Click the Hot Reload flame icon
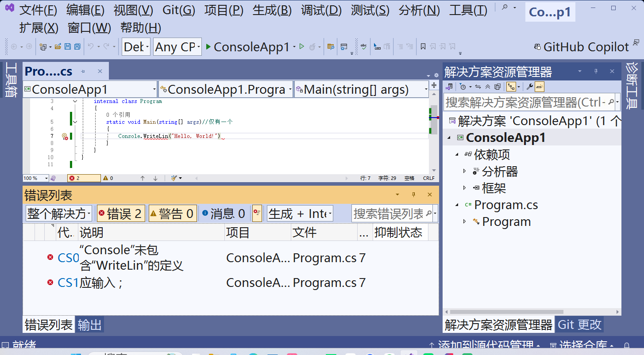The image size is (644, 355). pyautogui.click(x=312, y=46)
